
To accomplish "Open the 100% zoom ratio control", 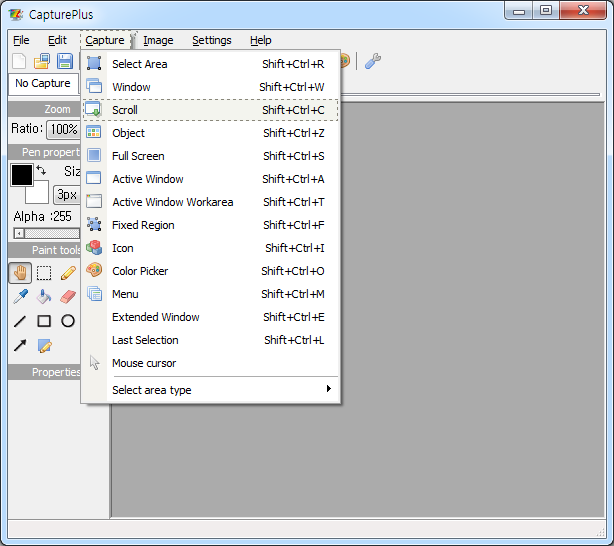I will click(64, 129).
